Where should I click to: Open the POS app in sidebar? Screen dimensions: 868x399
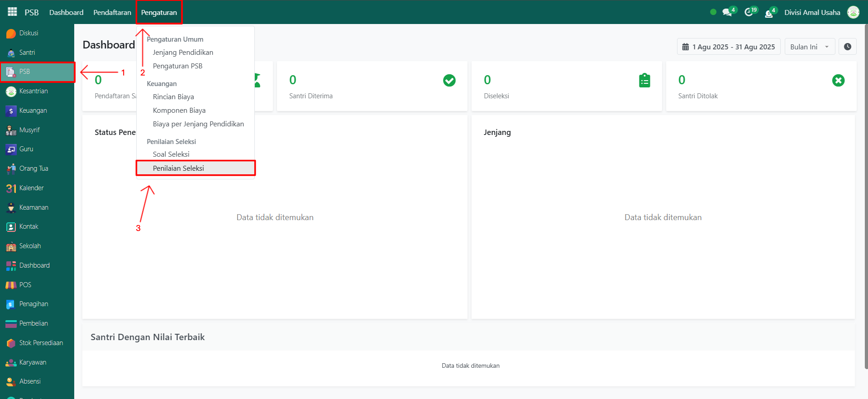pos(25,285)
